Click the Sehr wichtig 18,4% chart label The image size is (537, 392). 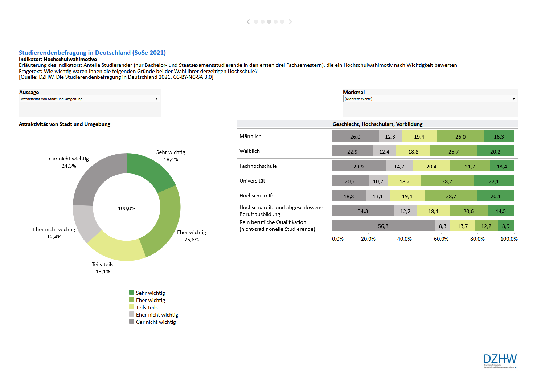click(x=171, y=156)
